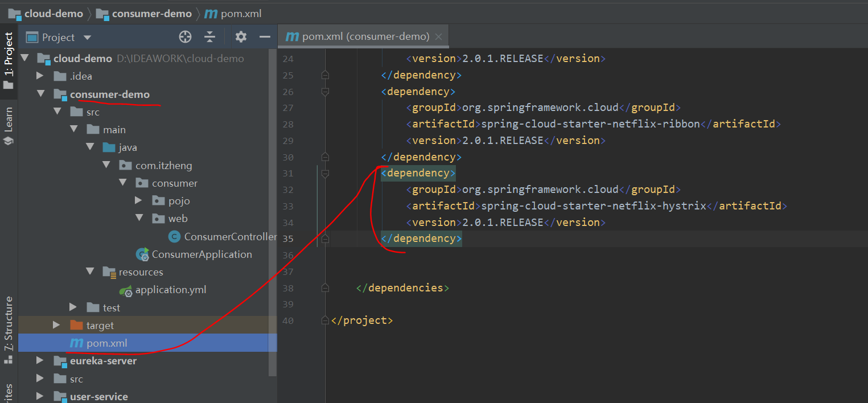Click the closing dependencies tag on line 38
The height and width of the screenshot is (403, 868).
pyautogui.click(x=403, y=287)
